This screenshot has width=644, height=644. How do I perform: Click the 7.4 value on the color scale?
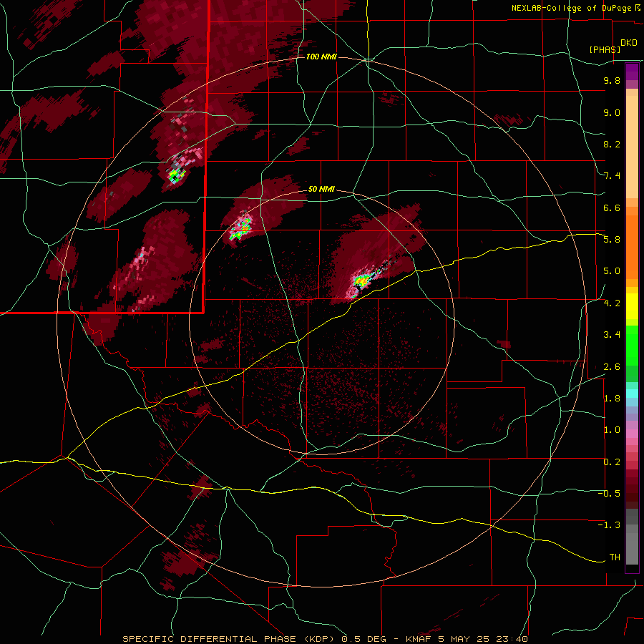click(612, 176)
